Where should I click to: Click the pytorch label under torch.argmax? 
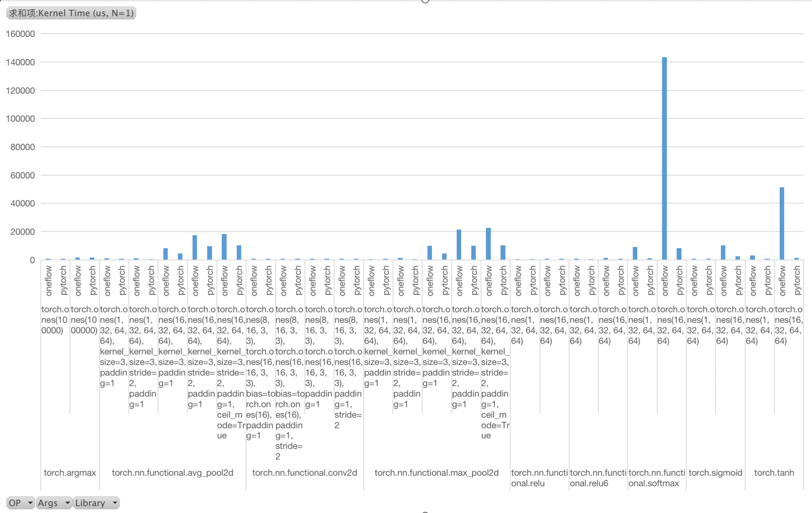(x=63, y=280)
